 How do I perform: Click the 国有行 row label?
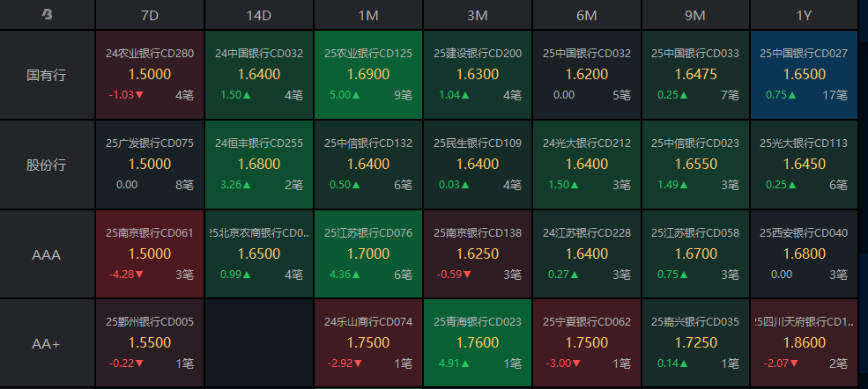tap(48, 75)
